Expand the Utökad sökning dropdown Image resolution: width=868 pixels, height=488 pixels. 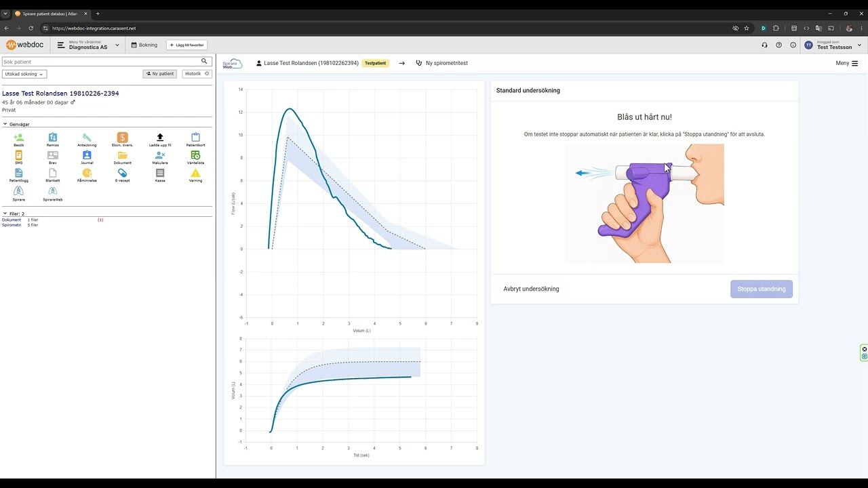tap(24, 74)
